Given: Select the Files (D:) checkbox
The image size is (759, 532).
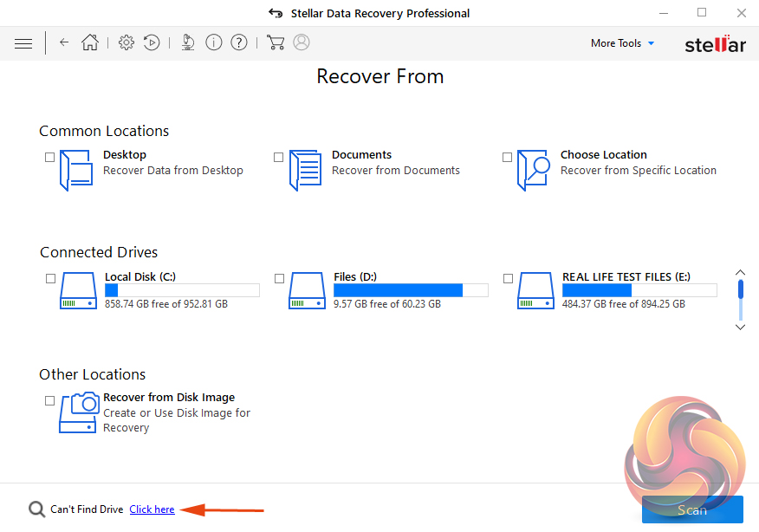Looking at the screenshot, I should 279,278.
